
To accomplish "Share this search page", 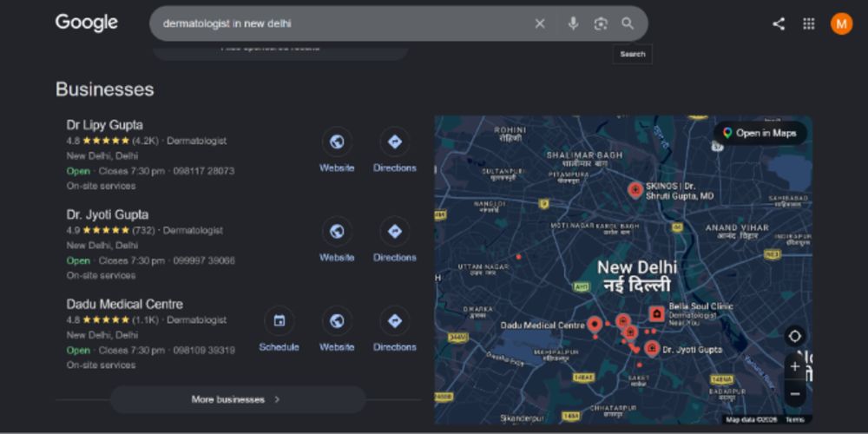I will point(779,23).
